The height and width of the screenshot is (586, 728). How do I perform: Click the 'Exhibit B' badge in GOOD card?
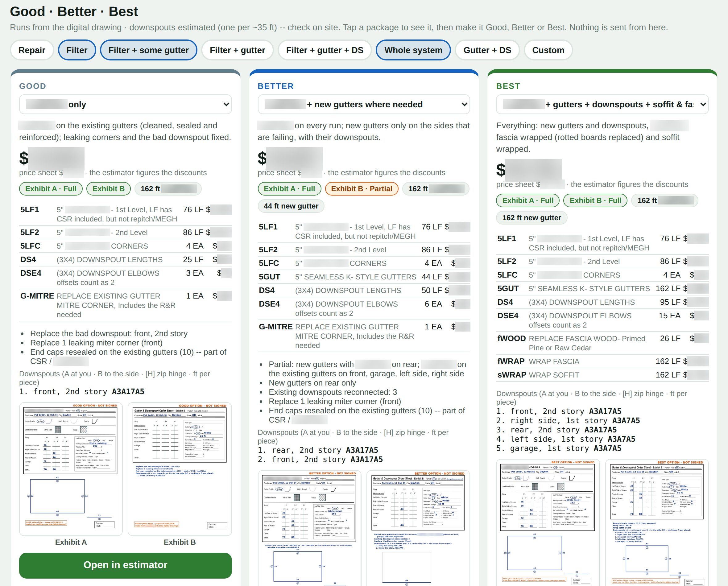(x=108, y=189)
